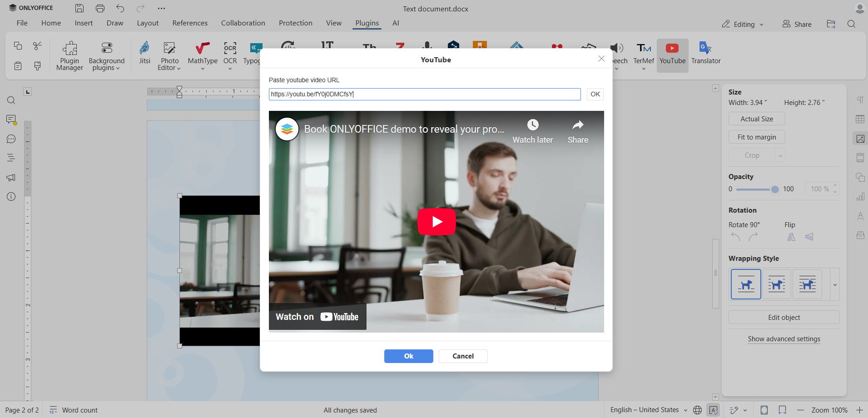
Task: Rotate image 90° clockwise
Action: (753, 237)
